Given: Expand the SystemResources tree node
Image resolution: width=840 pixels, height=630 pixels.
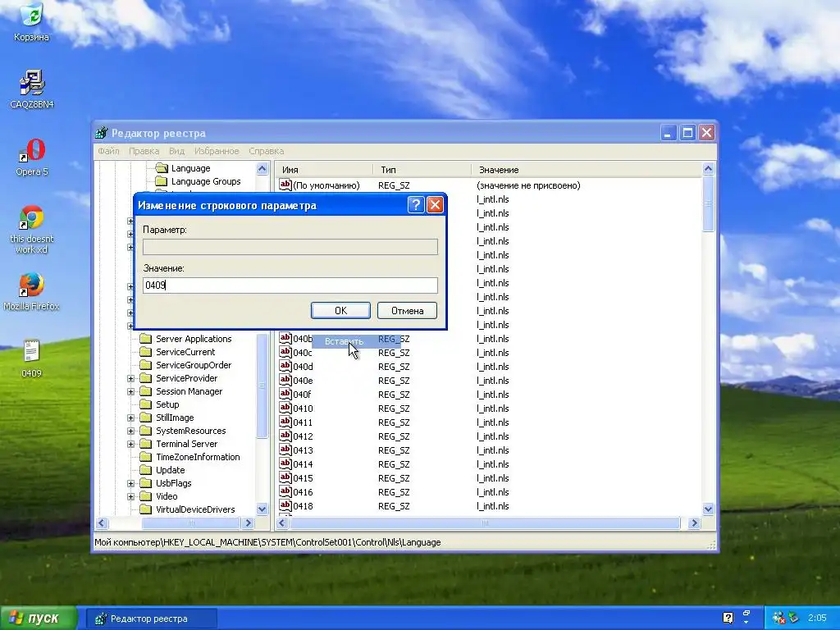Looking at the screenshot, I should (x=130, y=431).
